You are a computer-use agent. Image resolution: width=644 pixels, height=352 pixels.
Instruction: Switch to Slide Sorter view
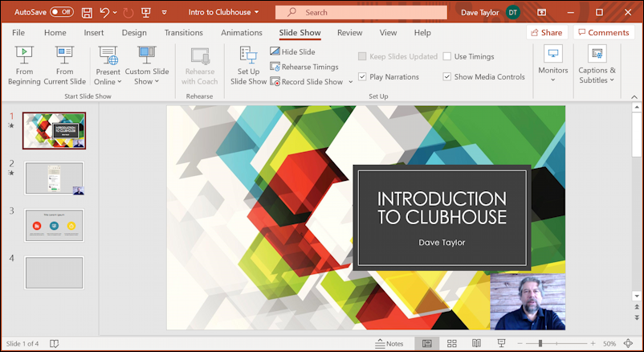point(452,343)
